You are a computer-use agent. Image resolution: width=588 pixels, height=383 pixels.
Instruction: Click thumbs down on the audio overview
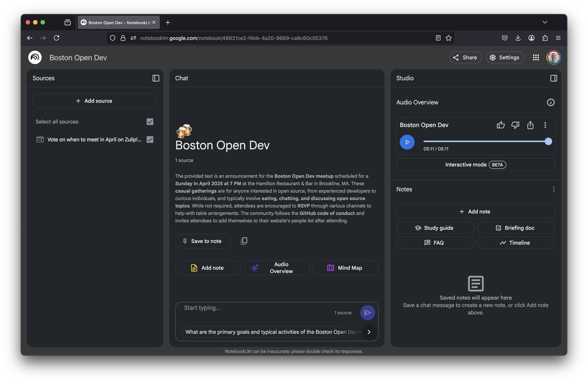coord(515,125)
